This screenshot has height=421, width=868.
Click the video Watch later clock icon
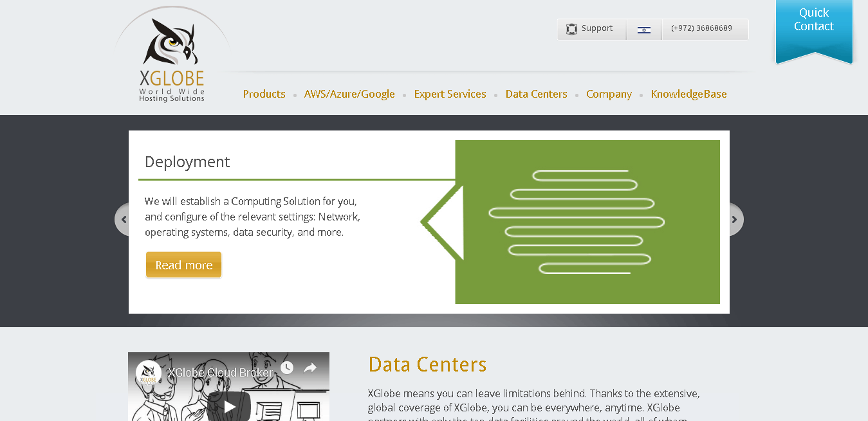287,368
